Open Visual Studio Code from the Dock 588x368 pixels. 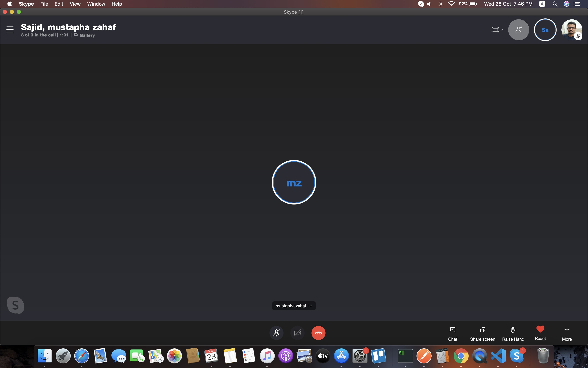pyautogui.click(x=498, y=356)
